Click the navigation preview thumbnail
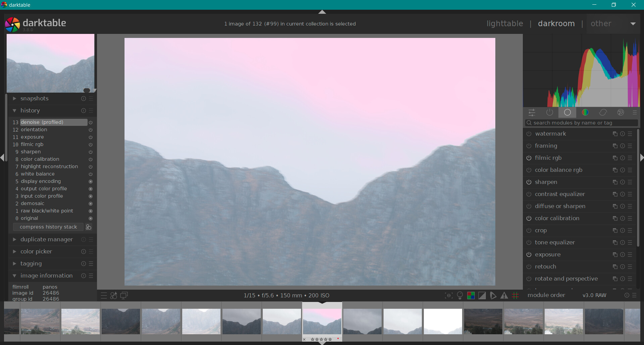Viewport: 644px width, 345px height. 50,63
